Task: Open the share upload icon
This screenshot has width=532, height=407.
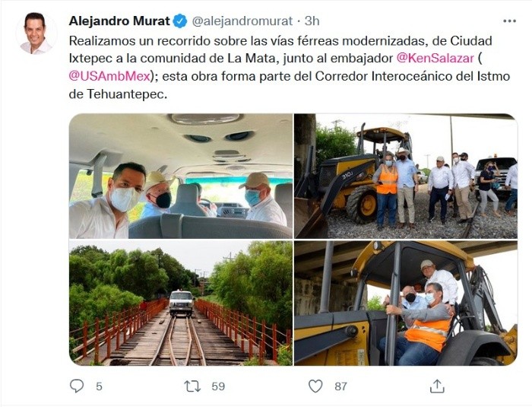Action: point(437,386)
